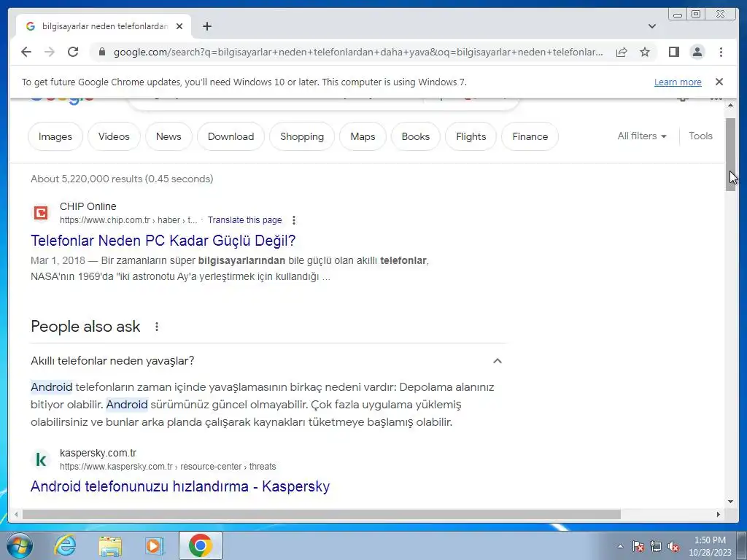The height and width of the screenshot is (560, 747).
Task: Dismiss the Chrome update notification bar
Action: (719, 82)
